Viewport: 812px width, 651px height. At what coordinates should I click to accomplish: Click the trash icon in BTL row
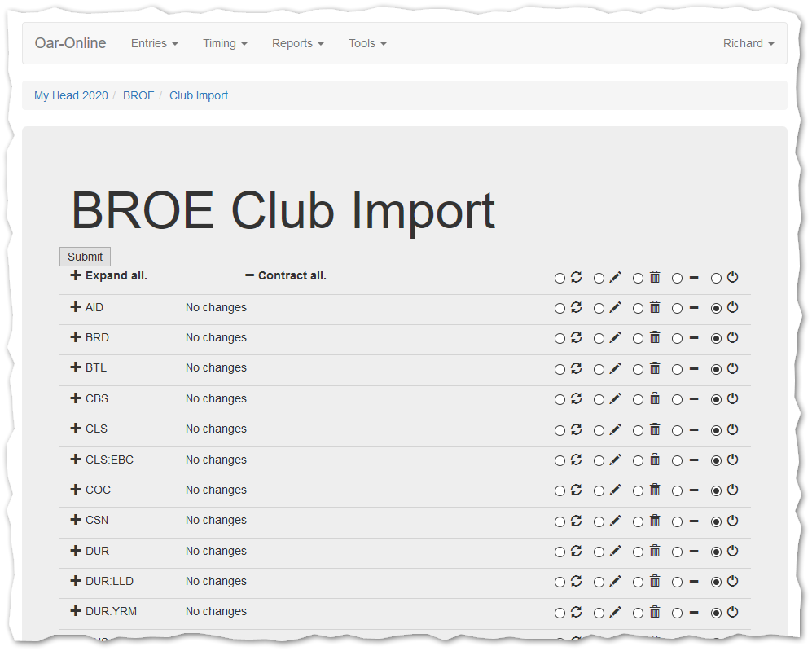(654, 368)
